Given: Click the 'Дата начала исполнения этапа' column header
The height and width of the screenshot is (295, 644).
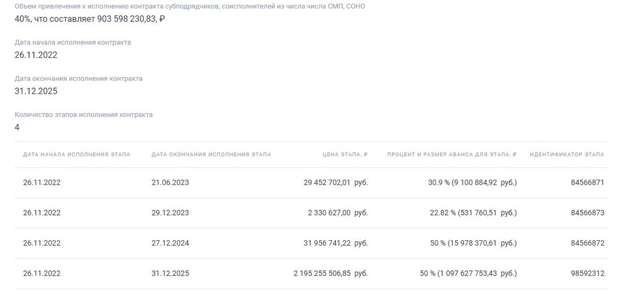Looking at the screenshot, I should click(x=77, y=154).
